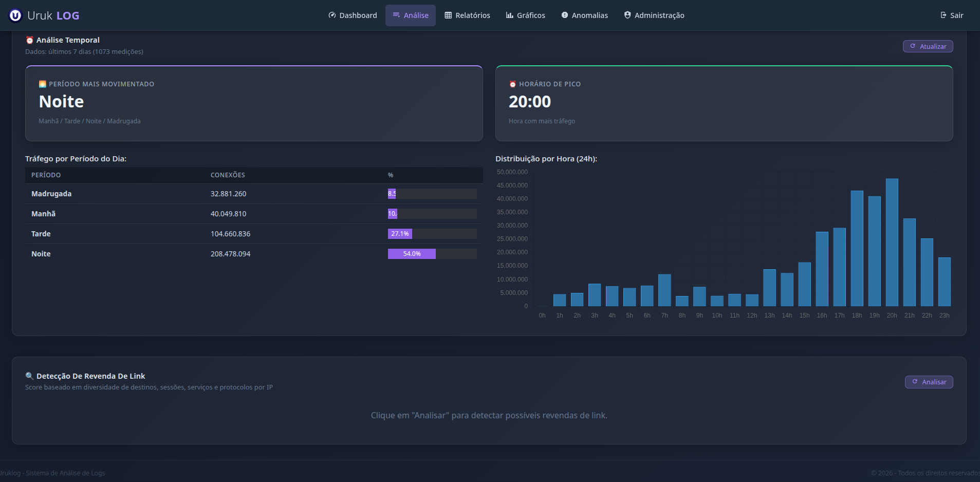Click the PERÍODO column header
980x482 pixels.
(x=46, y=175)
